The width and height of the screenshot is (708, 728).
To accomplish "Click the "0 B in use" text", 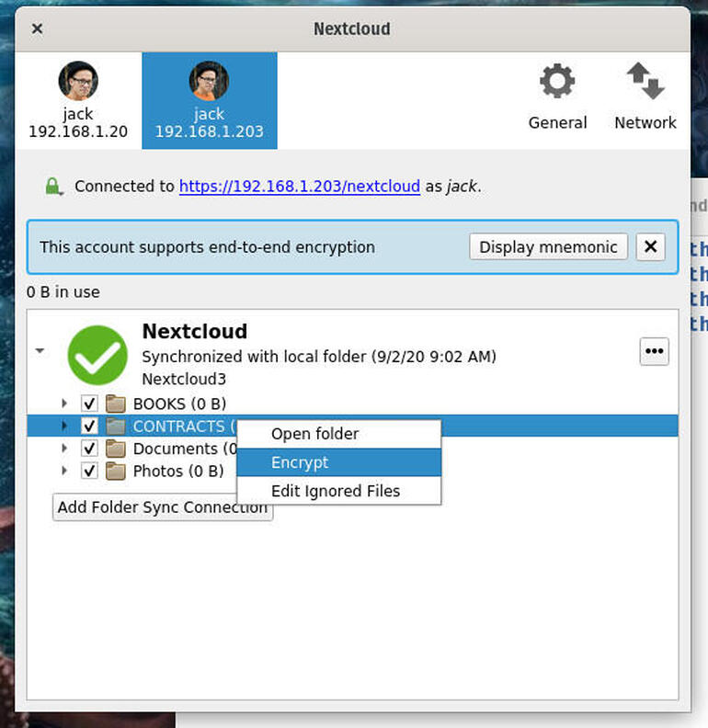I will pyautogui.click(x=63, y=292).
